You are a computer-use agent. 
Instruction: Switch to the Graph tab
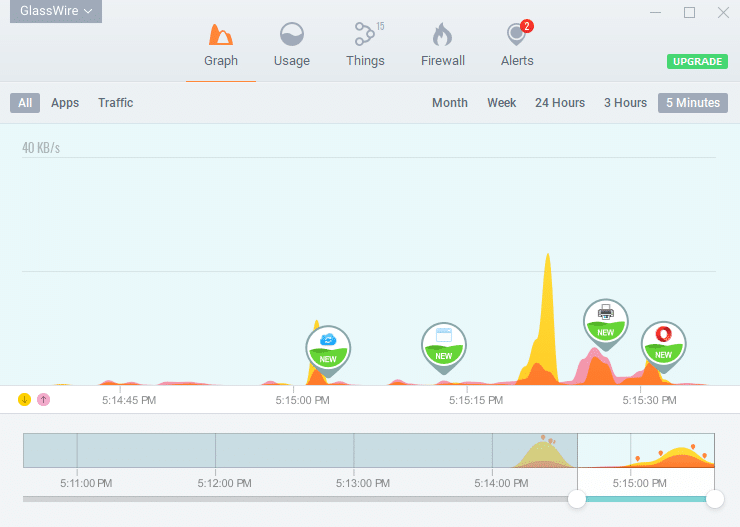click(x=221, y=46)
